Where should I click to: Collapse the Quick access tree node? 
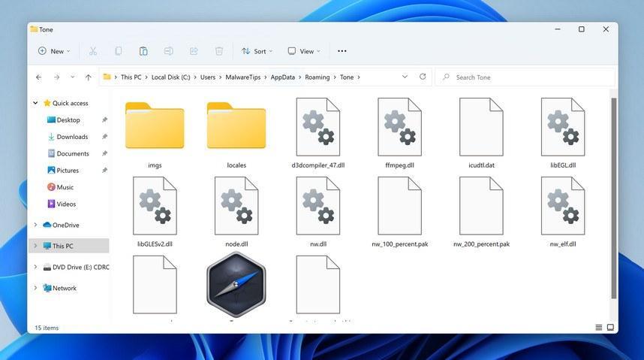35,103
